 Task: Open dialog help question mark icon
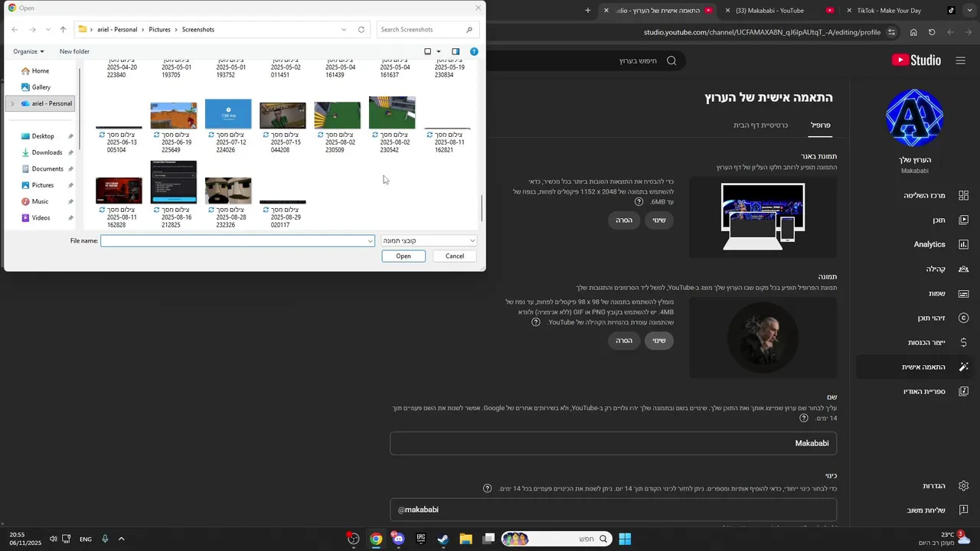click(474, 51)
